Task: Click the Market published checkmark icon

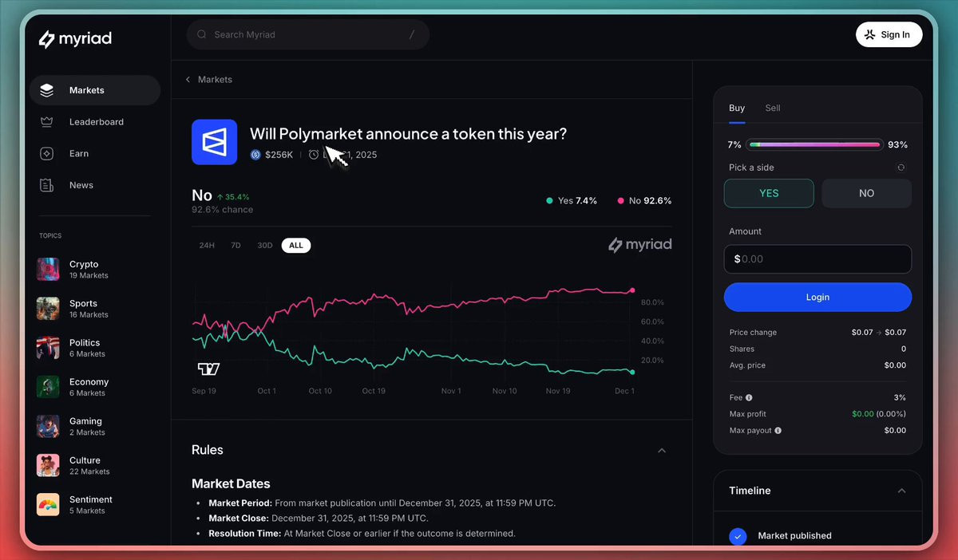Action: pos(738,537)
